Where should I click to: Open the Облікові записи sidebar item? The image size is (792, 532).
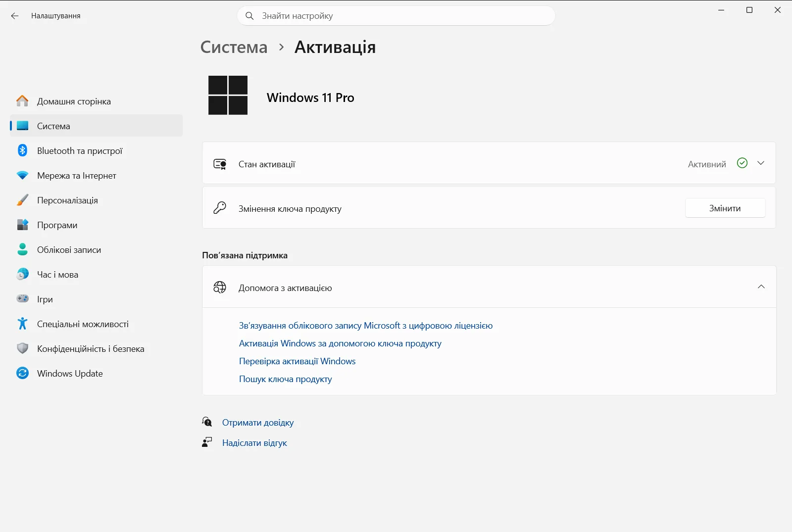[97, 249]
